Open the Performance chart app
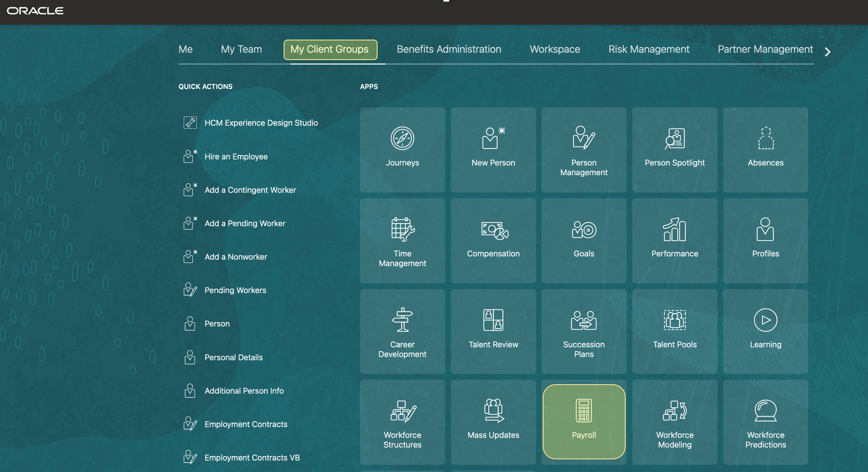This screenshot has height=472, width=868. [674, 240]
